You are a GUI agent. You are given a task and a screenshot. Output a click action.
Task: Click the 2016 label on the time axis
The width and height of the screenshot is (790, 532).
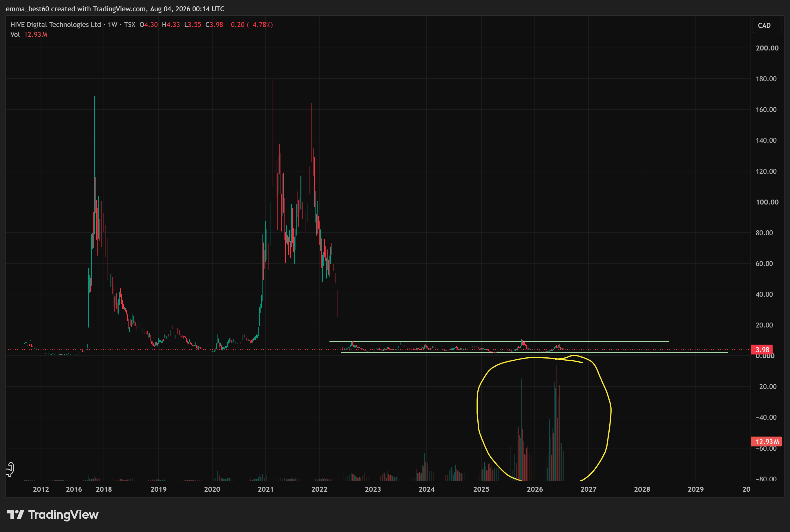pyautogui.click(x=74, y=489)
